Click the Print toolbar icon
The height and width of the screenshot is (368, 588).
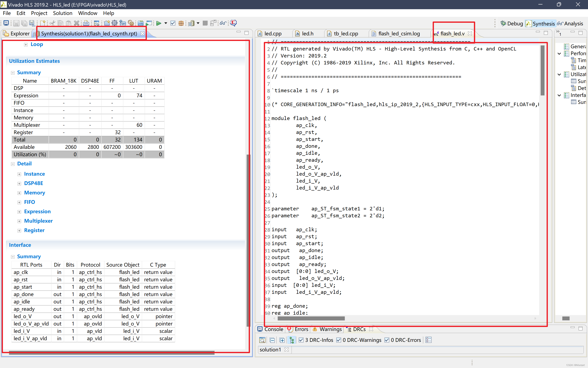coord(86,23)
